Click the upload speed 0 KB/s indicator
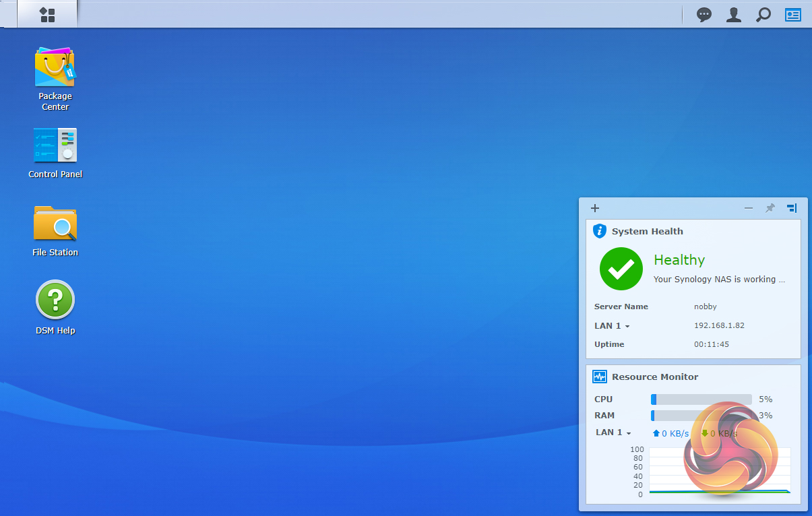 pyautogui.click(x=670, y=433)
